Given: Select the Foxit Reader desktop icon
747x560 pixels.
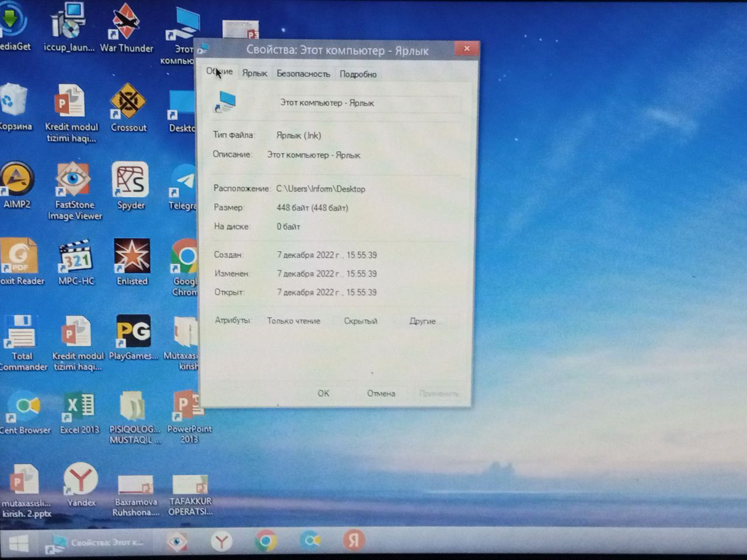Looking at the screenshot, I should click(x=20, y=262).
